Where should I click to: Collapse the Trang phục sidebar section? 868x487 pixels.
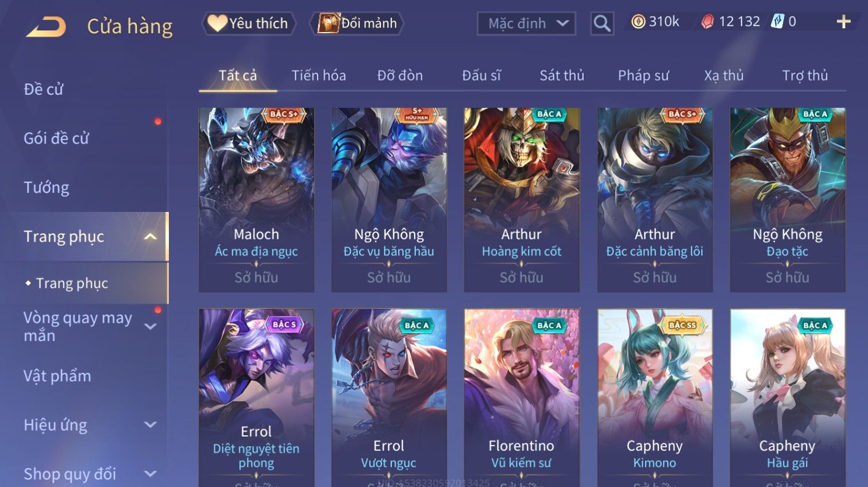click(x=150, y=237)
